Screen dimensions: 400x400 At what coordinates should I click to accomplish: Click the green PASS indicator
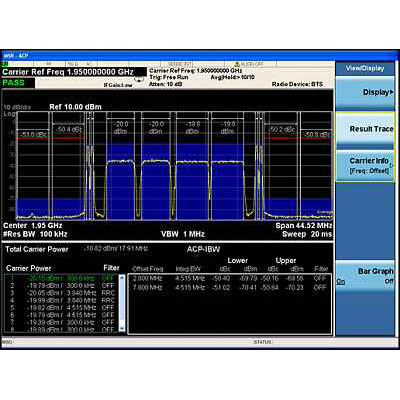click(14, 83)
